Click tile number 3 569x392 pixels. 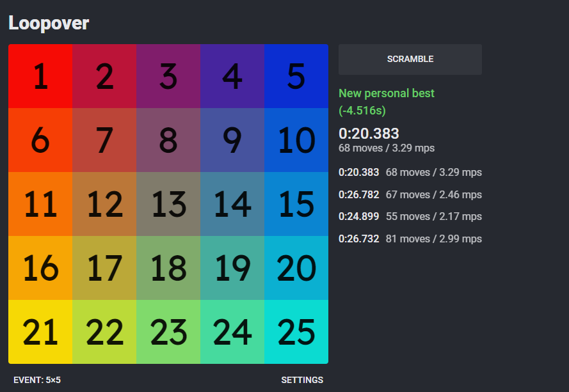[x=168, y=76]
